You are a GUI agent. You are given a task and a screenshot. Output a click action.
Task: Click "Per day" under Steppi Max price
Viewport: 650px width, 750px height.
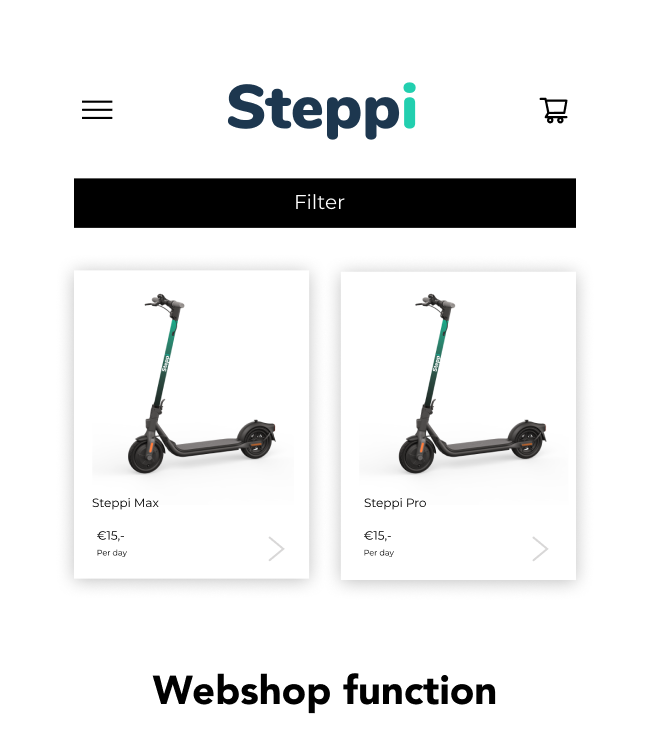(112, 553)
